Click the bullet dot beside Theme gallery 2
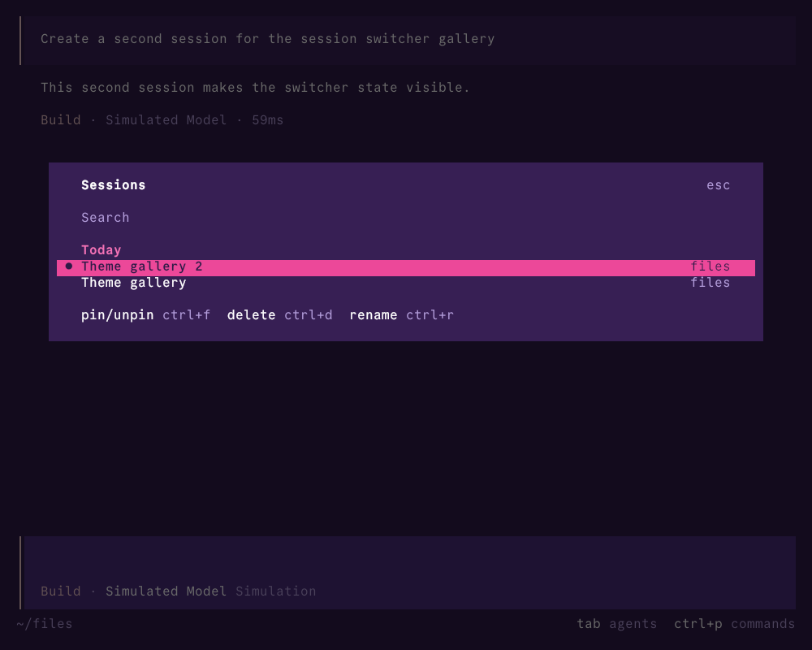The image size is (812, 650). (x=69, y=266)
